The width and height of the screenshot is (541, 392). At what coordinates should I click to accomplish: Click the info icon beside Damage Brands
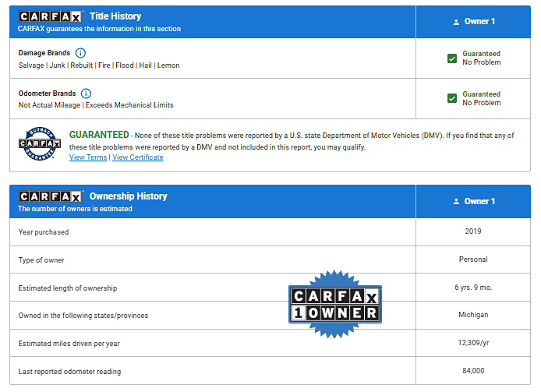(x=80, y=53)
